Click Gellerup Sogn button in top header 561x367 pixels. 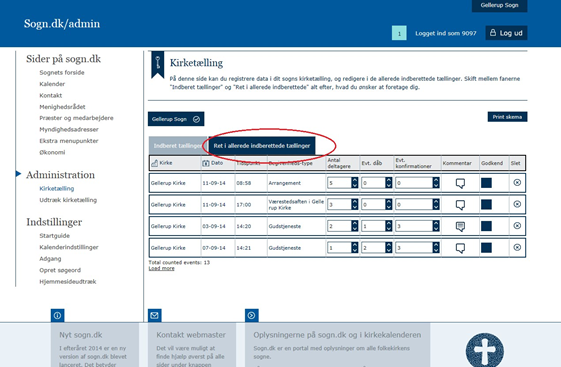click(499, 5)
